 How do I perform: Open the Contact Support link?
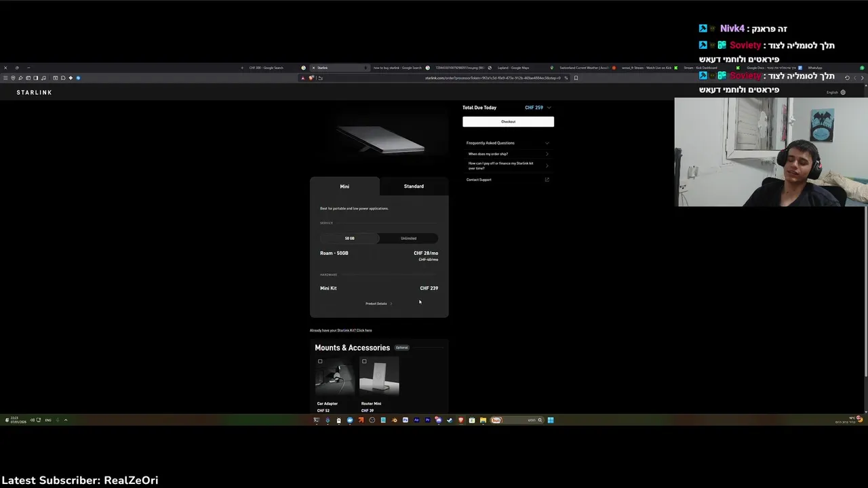[x=479, y=180]
